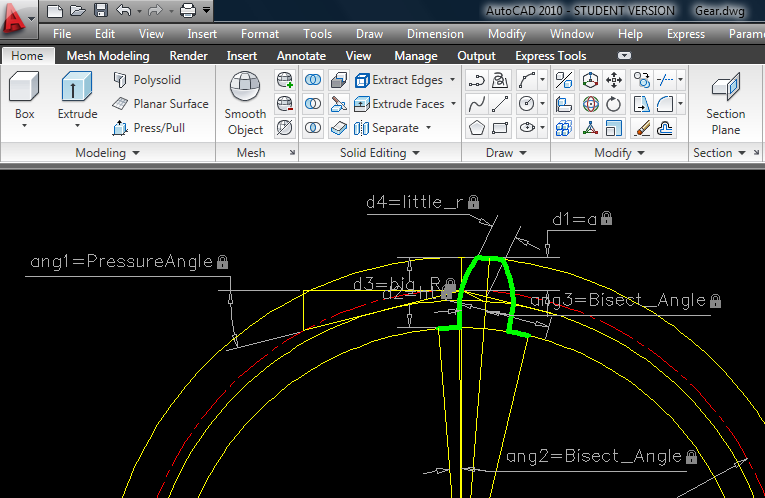Click the Section Plane button
765x498 pixels.
pos(725,103)
